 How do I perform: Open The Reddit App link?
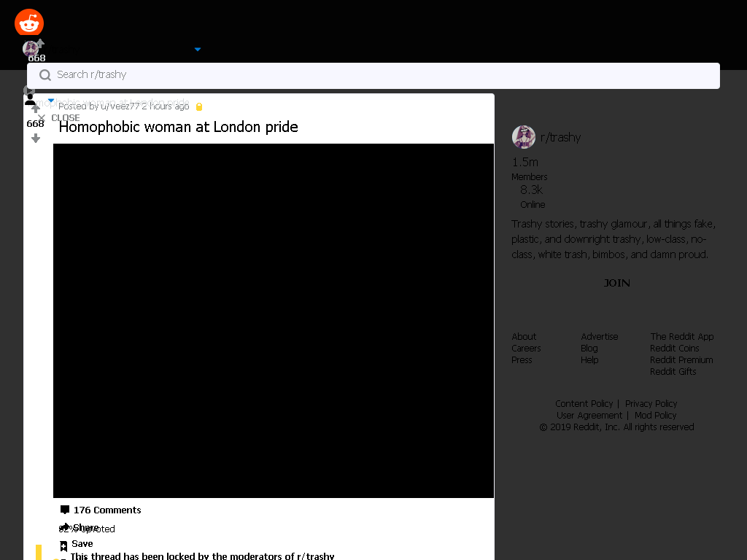click(682, 336)
